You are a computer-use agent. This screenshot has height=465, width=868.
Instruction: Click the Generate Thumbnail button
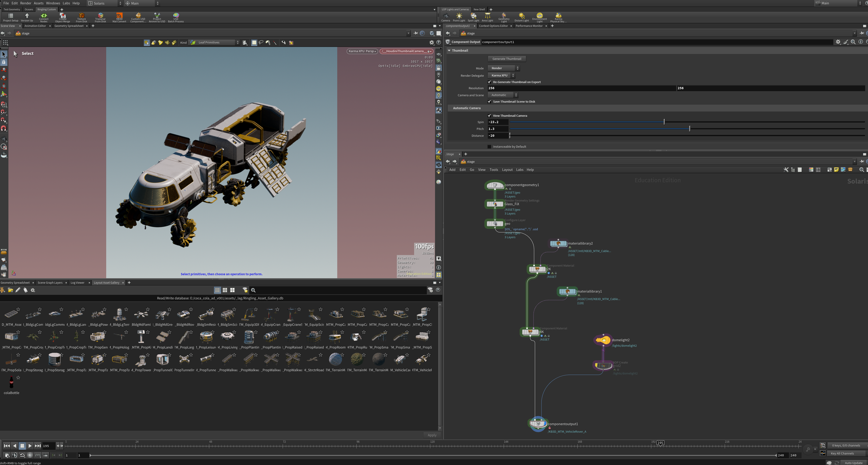(507, 59)
